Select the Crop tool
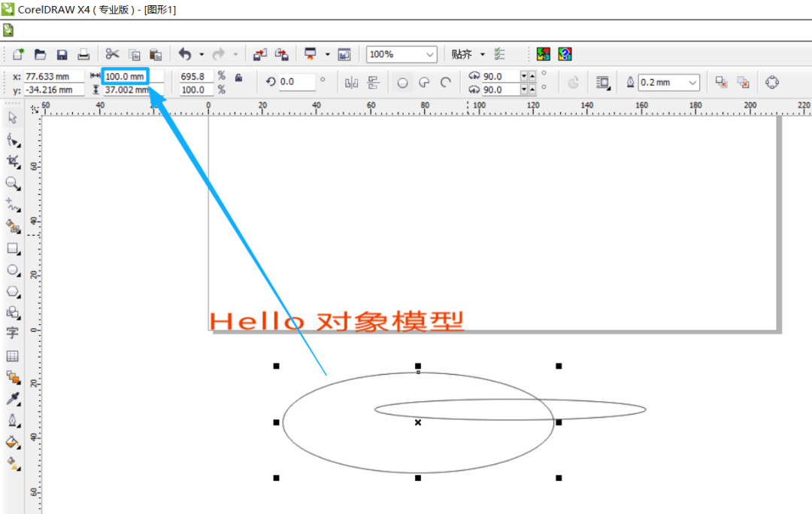The width and height of the screenshot is (812, 514). (13, 161)
